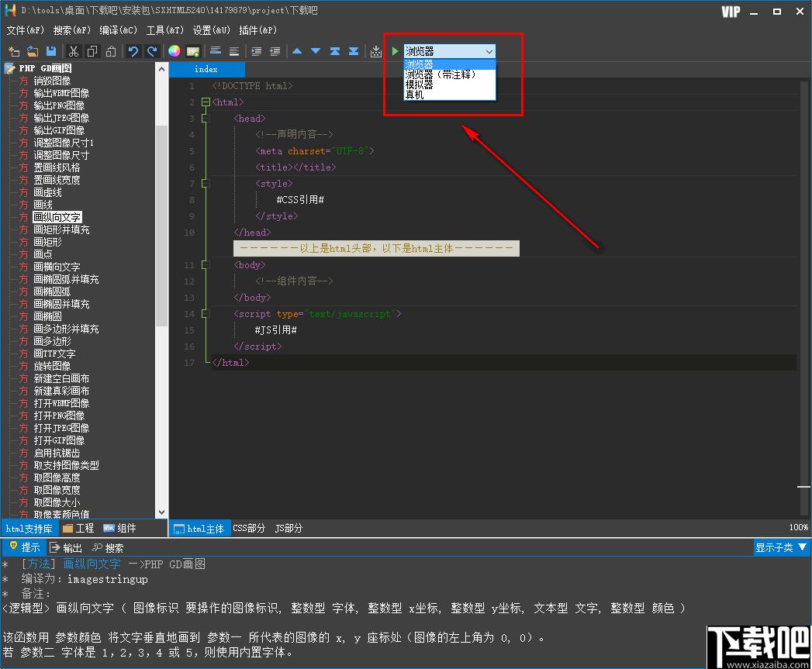
Task: Click the 显示子类 dropdown button
Action: pos(782,547)
